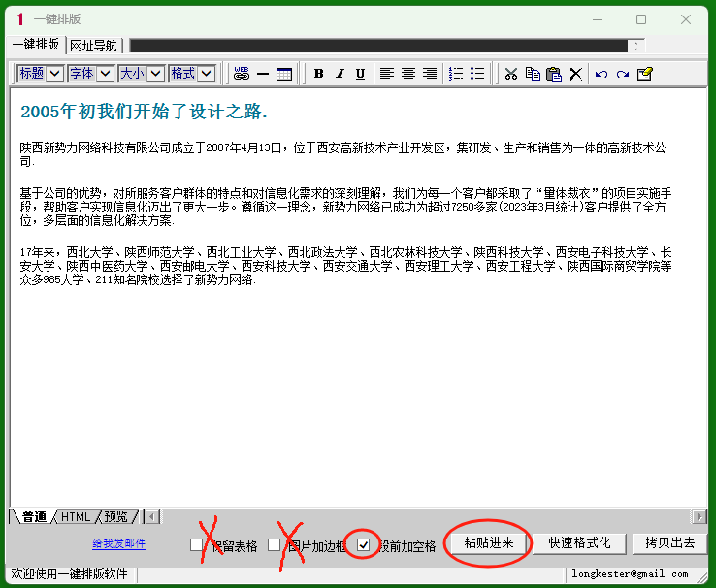Center-align the text
The width and height of the screenshot is (716, 588).
(408, 74)
